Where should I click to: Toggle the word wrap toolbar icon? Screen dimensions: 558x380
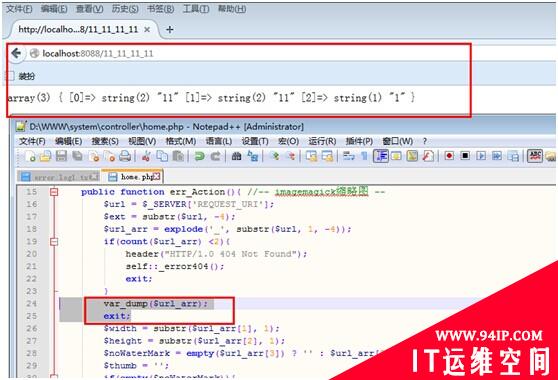coord(348,156)
